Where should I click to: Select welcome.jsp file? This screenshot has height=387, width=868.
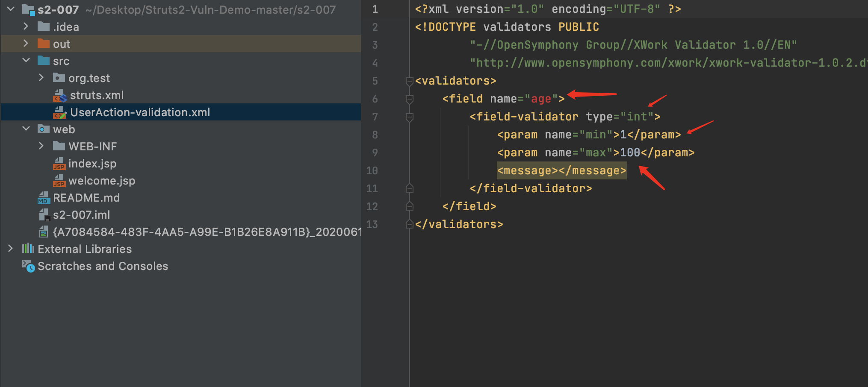(x=102, y=181)
